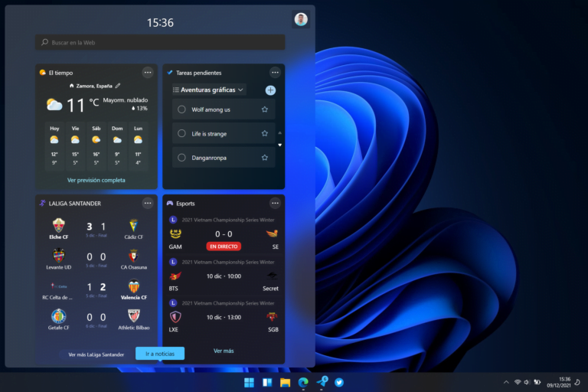Open 10 dic 10:00 match entry
Image resolution: width=588 pixels, height=392 pixels.
(x=224, y=276)
